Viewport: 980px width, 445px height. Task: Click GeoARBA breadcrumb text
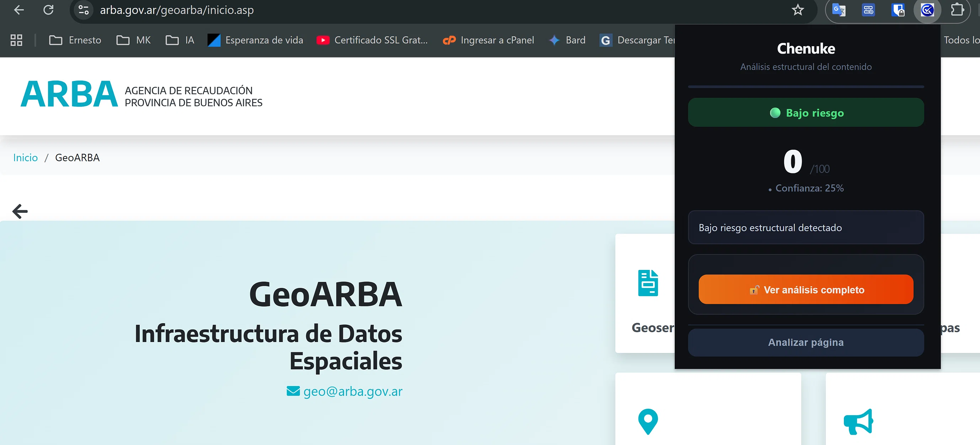[77, 157]
